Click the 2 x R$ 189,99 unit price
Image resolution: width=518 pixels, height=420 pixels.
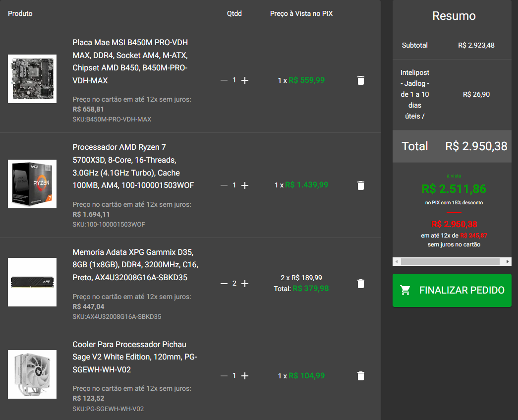301,278
